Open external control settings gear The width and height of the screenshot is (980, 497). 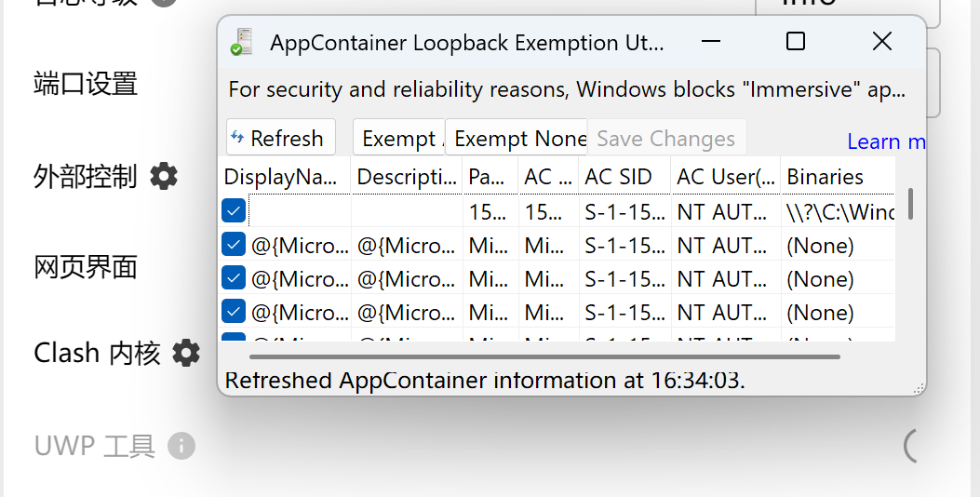pyautogui.click(x=164, y=175)
